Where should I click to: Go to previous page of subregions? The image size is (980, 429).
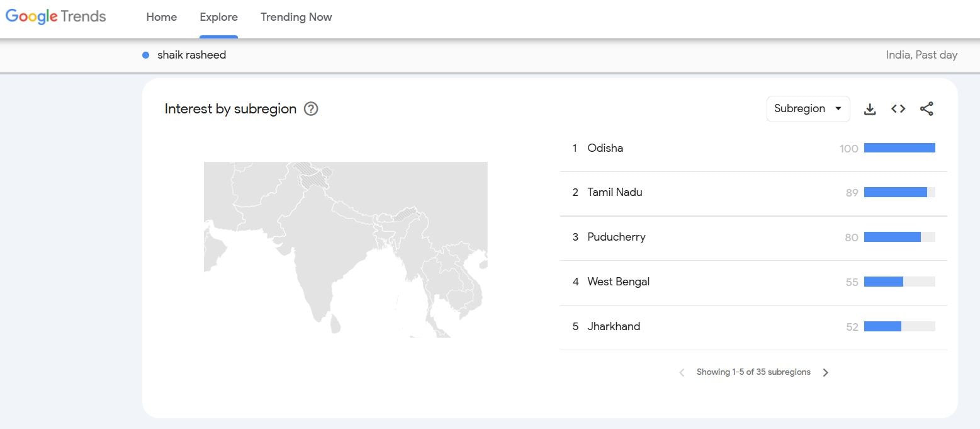pyautogui.click(x=682, y=372)
